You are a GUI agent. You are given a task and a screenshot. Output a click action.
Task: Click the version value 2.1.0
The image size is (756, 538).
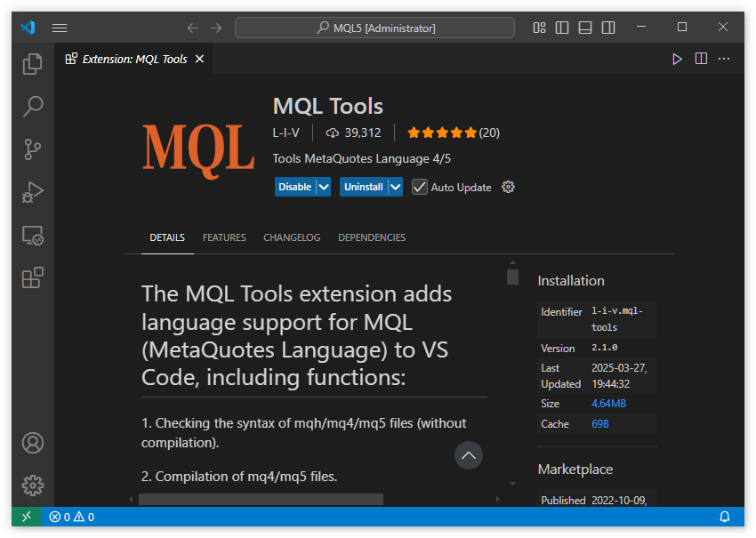tap(605, 348)
